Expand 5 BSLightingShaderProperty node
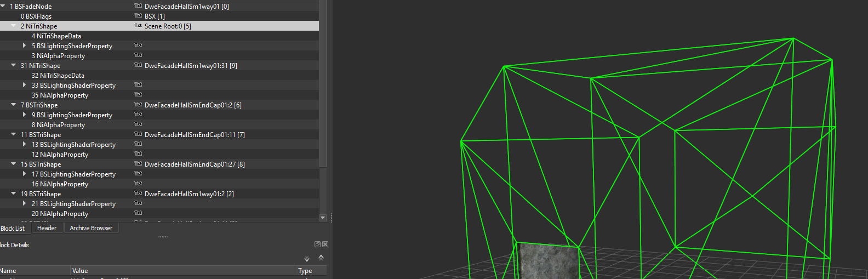The height and width of the screenshot is (279, 868). point(24,45)
